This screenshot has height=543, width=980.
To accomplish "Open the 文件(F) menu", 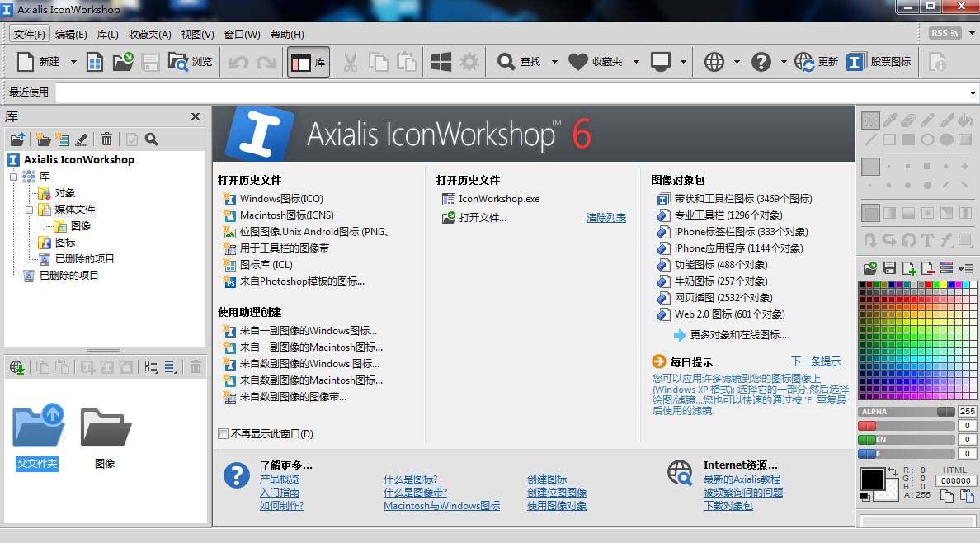I will 30,34.
